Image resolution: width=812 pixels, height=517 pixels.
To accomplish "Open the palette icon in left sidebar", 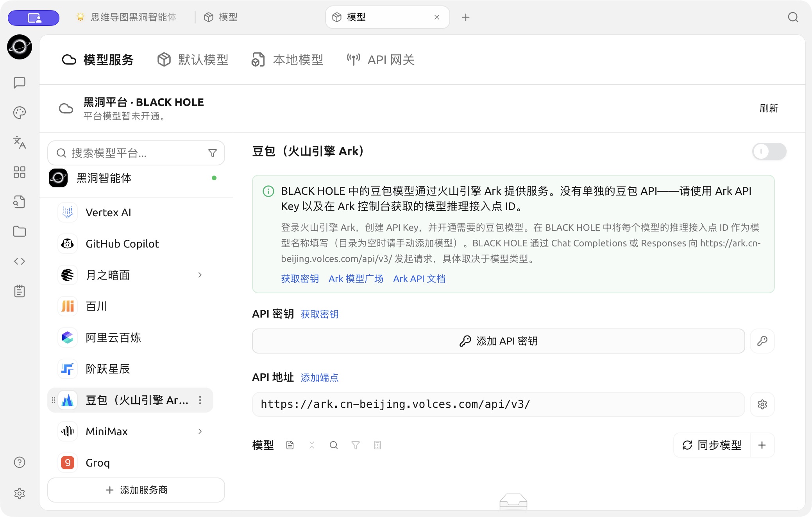I will coord(20,113).
